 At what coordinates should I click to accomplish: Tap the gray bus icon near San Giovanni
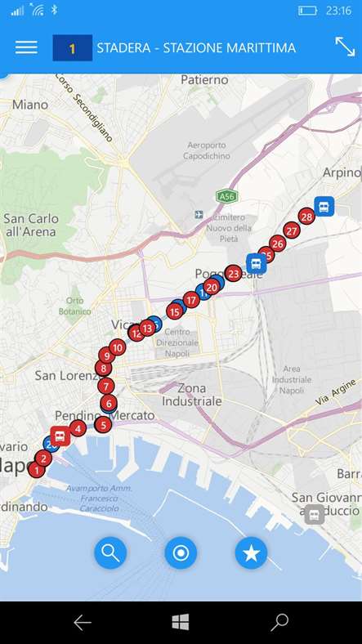coord(315,515)
